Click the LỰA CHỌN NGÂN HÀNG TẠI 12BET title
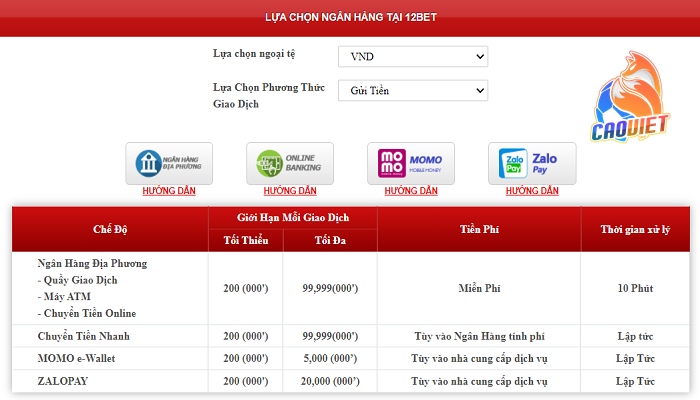 [350, 17]
